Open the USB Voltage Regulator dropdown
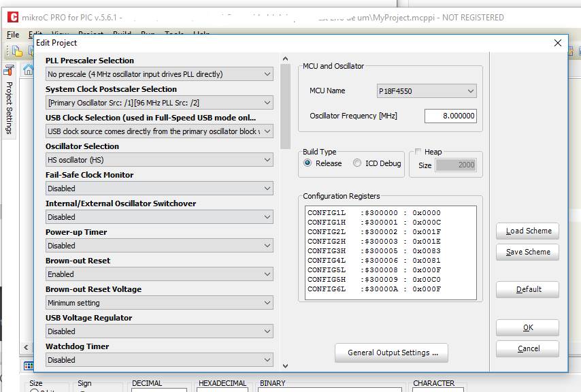 click(159, 331)
